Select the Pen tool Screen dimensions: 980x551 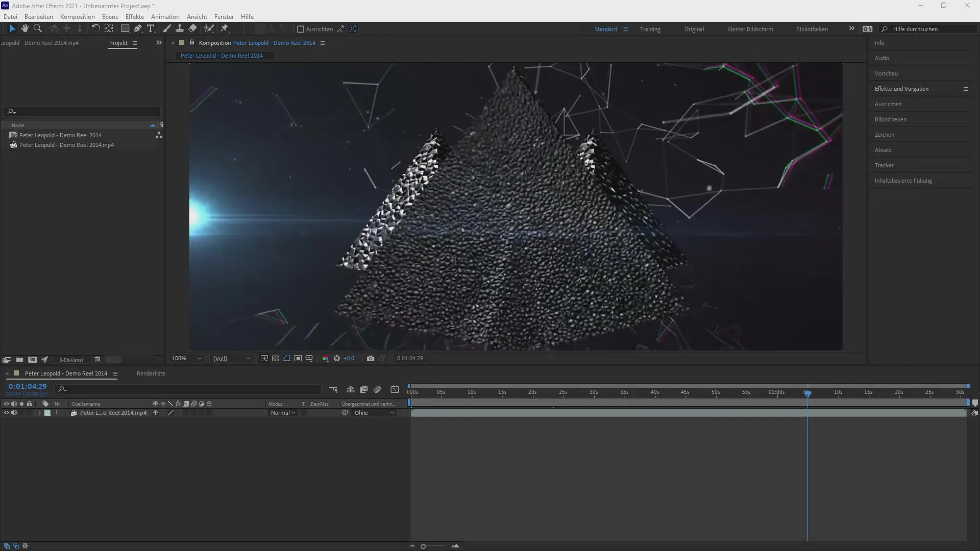[138, 29]
